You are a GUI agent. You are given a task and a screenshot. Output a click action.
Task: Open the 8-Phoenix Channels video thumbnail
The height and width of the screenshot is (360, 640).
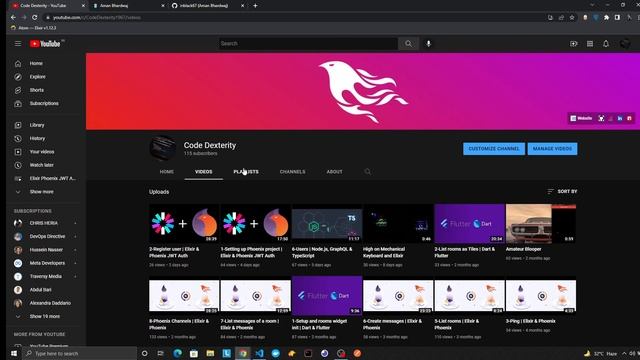184,296
